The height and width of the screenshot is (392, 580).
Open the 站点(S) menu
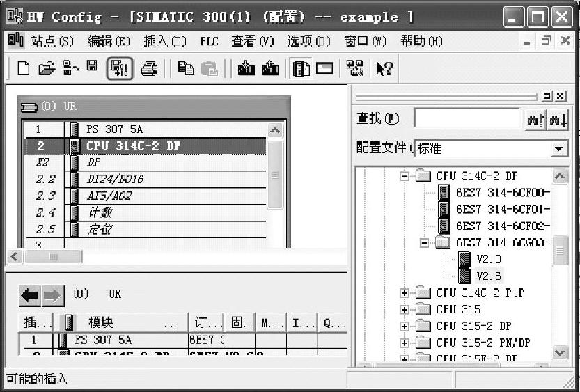pyautogui.click(x=52, y=41)
